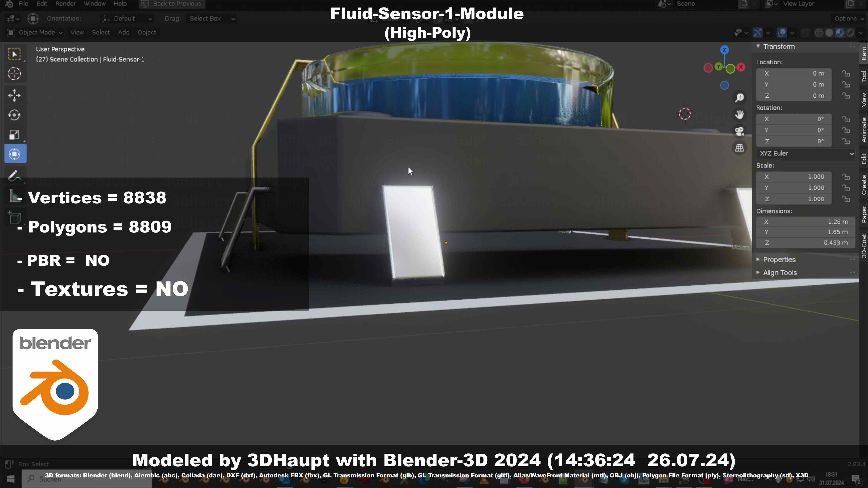Click the Pan view hand icon
The width and height of the screenshot is (868, 488).
coord(739,115)
